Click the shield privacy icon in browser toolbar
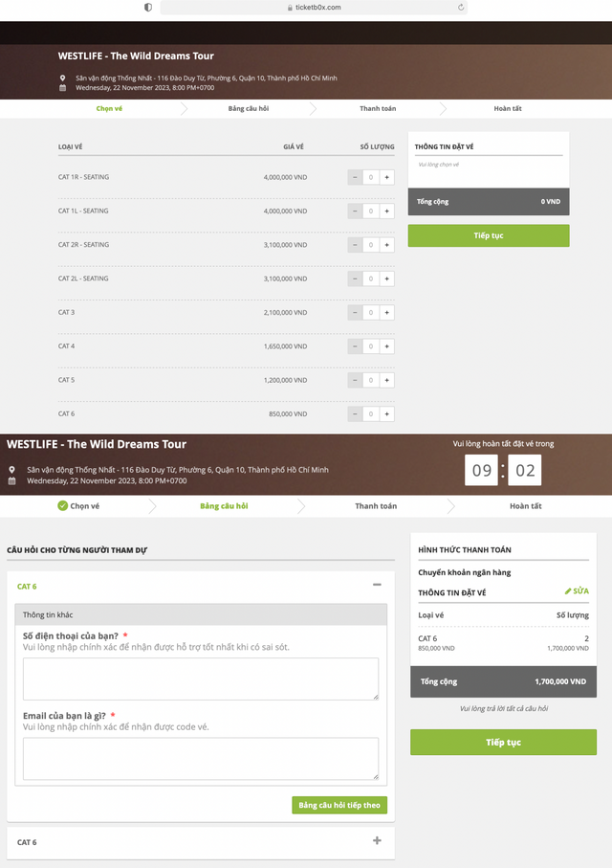The height and width of the screenshot is (868, 612). 148,7
